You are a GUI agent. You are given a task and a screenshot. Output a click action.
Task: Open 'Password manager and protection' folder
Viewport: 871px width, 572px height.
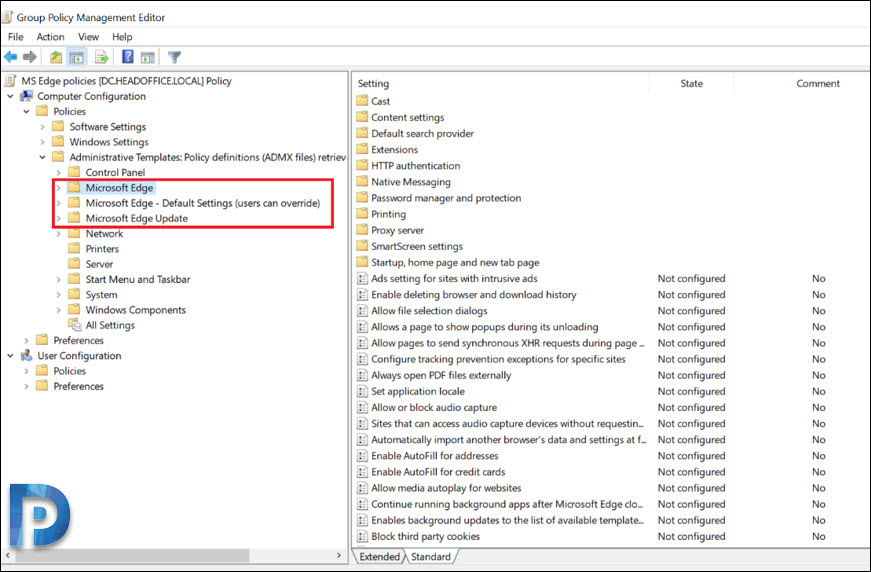pyautogui.click(x=446, y=198)
